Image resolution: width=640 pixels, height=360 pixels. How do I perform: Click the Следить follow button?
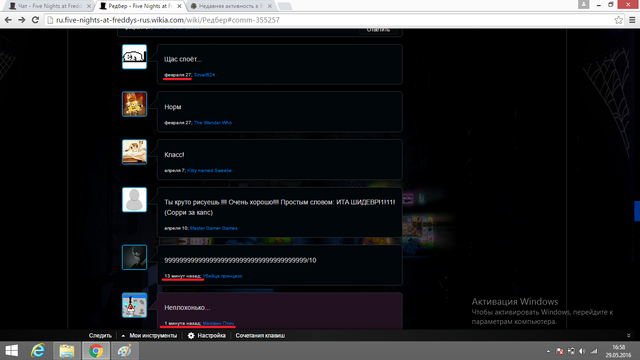100,336
